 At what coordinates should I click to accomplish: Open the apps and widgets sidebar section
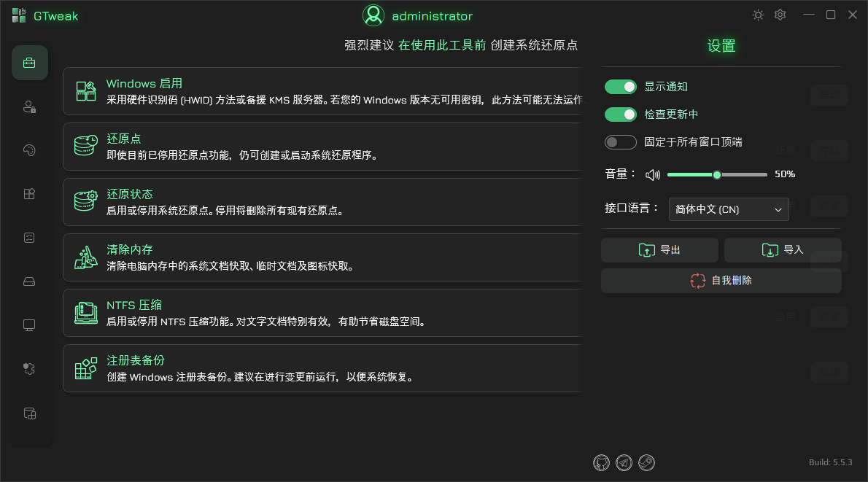pyautogui.click(x=29, y=194)
